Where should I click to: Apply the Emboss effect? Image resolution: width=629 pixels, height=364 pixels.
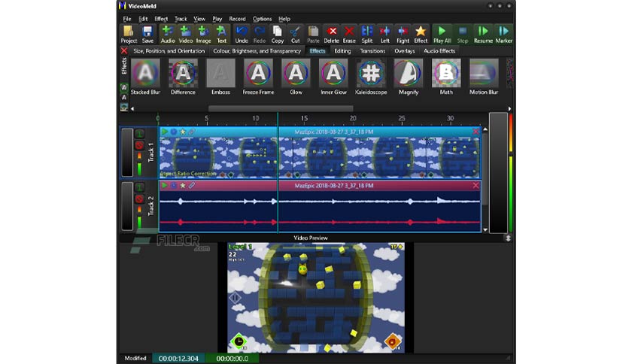coord(220,77)
